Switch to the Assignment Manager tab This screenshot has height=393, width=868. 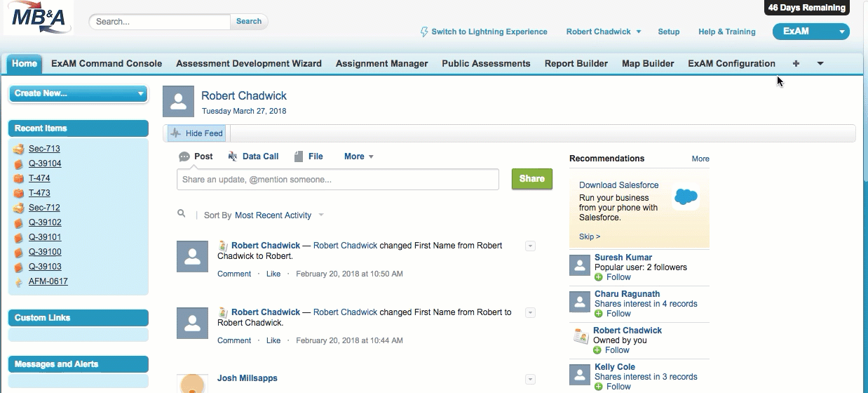[x=381, y=63]
